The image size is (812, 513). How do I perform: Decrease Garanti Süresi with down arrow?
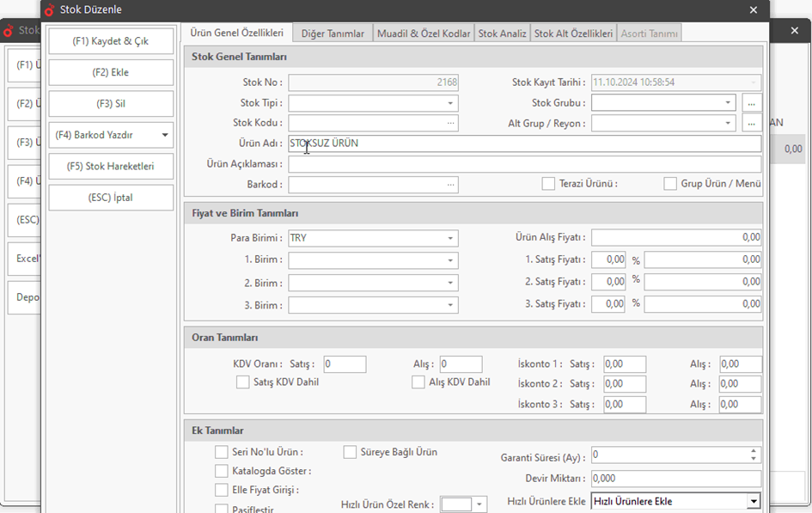tap(754, 459)
